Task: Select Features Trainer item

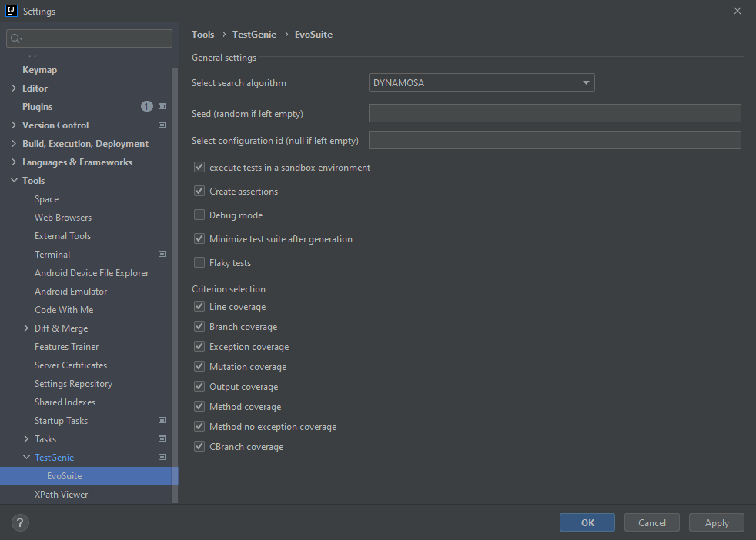Action: click(66, 346)
